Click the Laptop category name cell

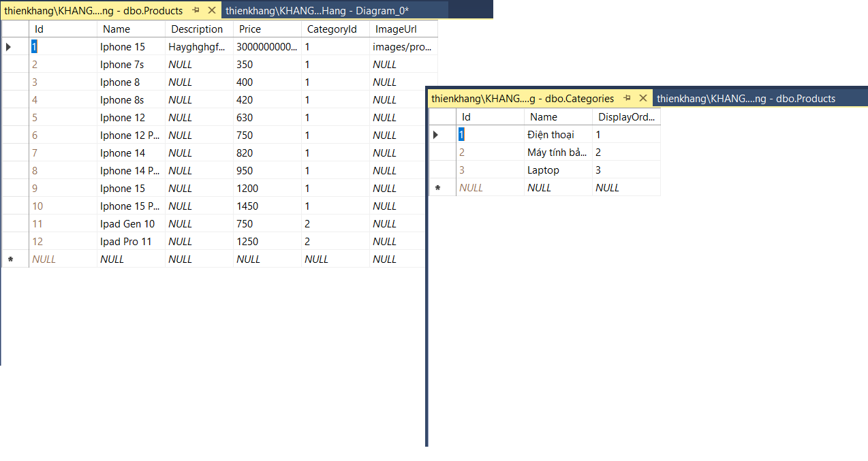(x=558, y=170)
